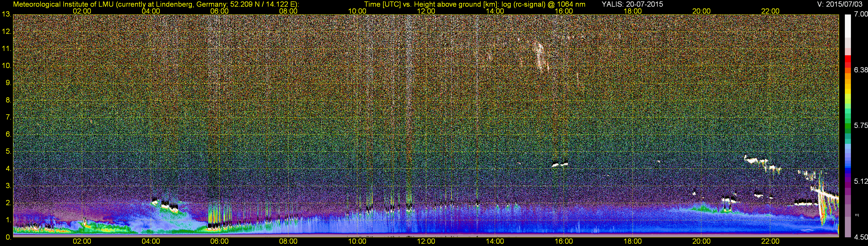Click the 6.38 colorbar value
This screenshot has height=246, width=868.
pyautogui.click(x=861, y=70)
